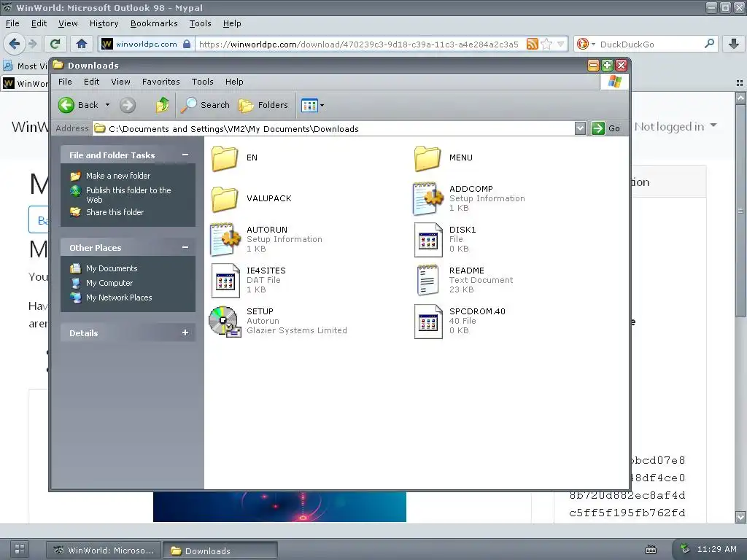This screenshot has width=747, height=560.
Task: Click the lock icon beside winworldpc.com
Action: click(x=187, y=44)
